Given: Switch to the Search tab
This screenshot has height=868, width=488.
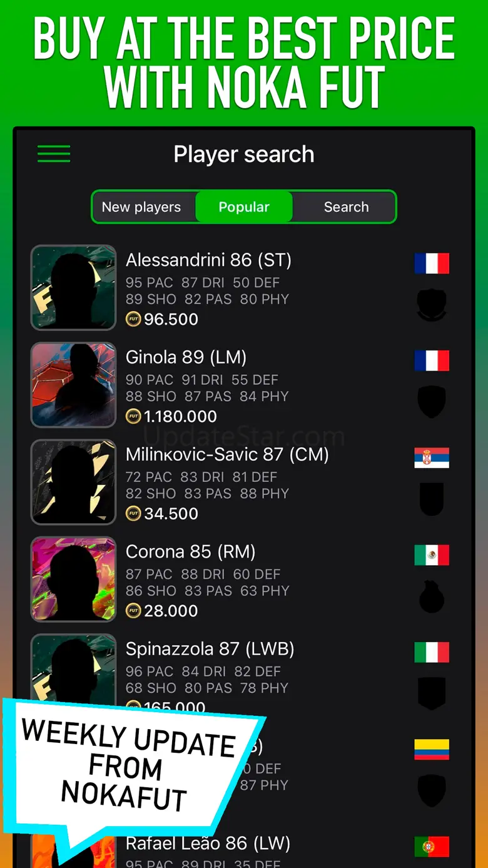Looking at the screenshot, I should (346, 207).
